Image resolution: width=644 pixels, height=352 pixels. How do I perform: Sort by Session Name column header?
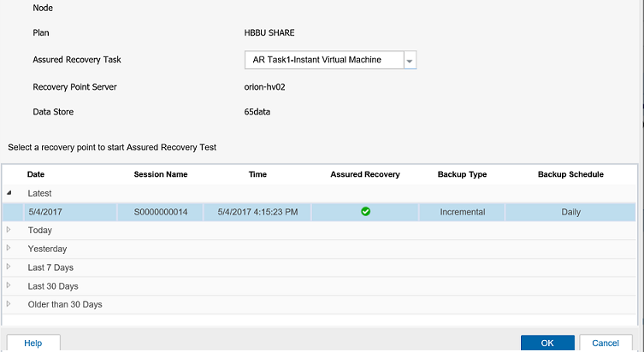[x=161, y=174]
